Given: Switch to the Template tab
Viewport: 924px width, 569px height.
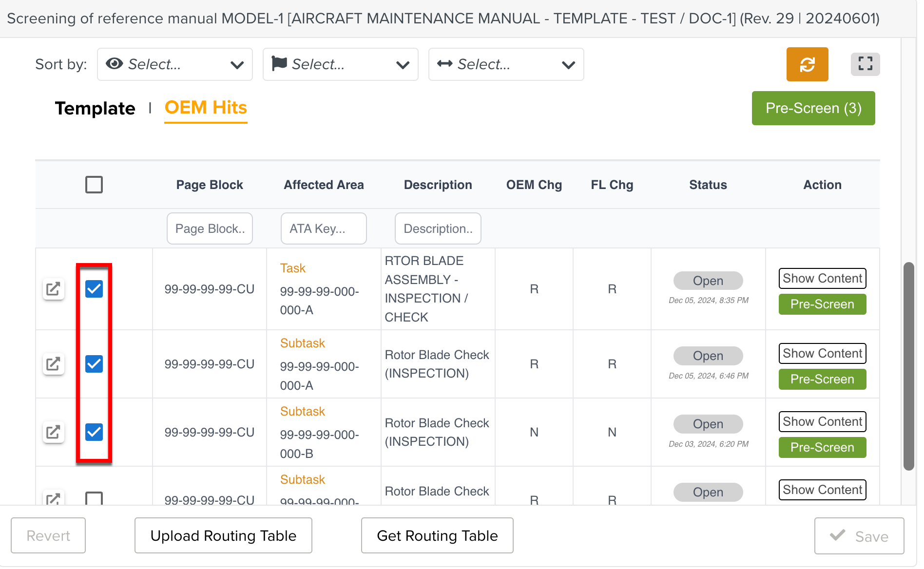Looking at the screenshot, I should 95,108.
